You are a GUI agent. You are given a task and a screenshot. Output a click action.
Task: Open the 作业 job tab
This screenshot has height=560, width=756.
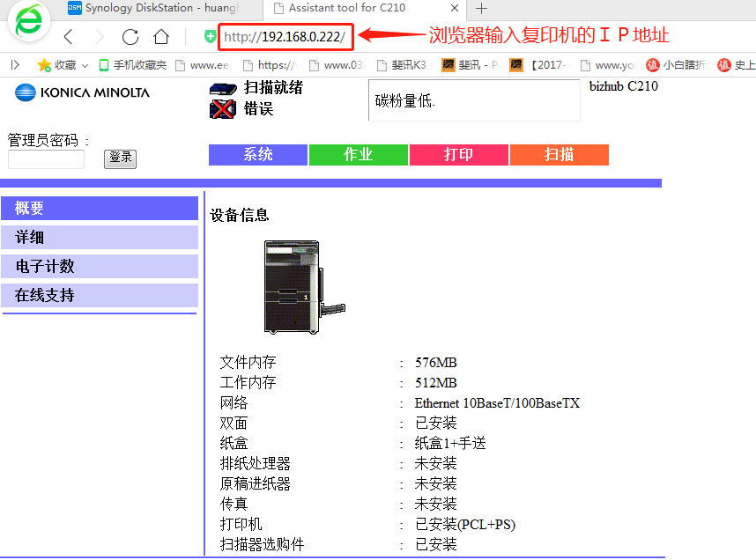coord(359,155)
